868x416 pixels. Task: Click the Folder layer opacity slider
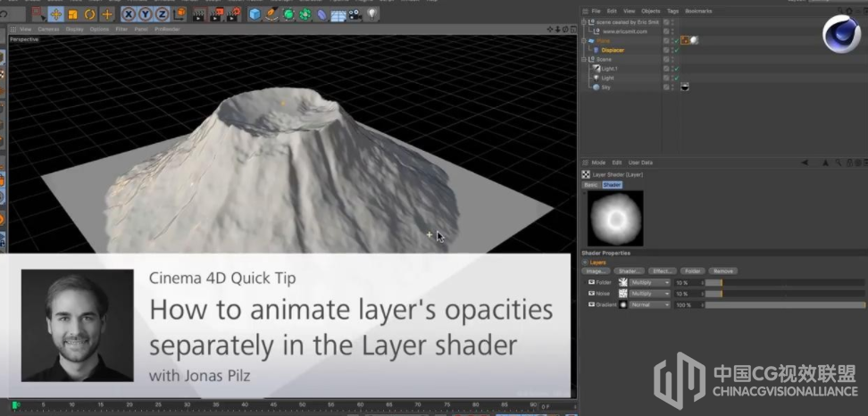click(785, 283)
